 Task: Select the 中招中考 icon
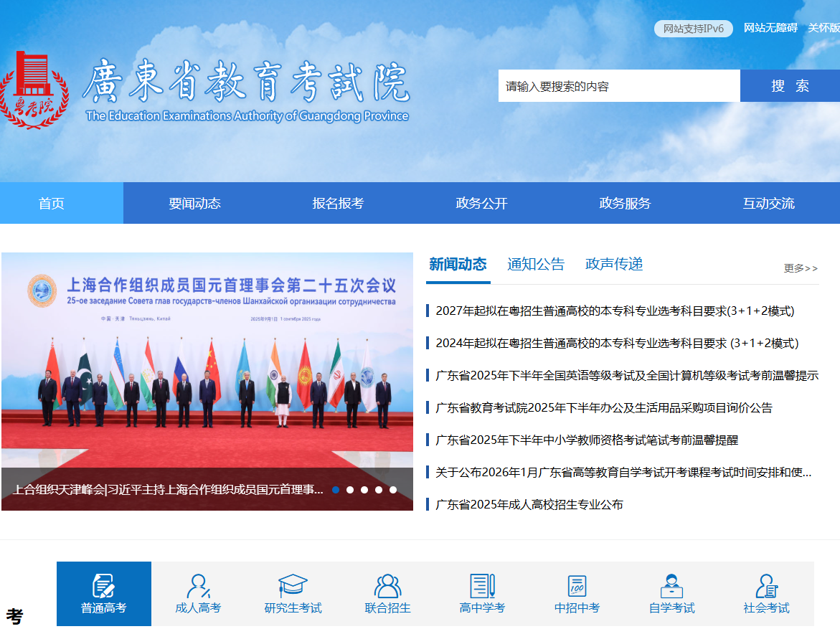click(x=577, y=586)
